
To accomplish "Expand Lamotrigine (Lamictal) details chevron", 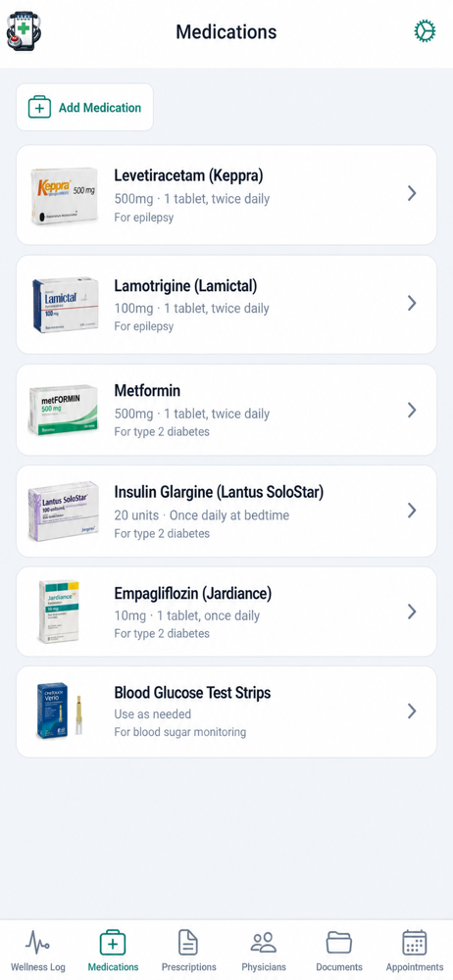I will [412, 303].
